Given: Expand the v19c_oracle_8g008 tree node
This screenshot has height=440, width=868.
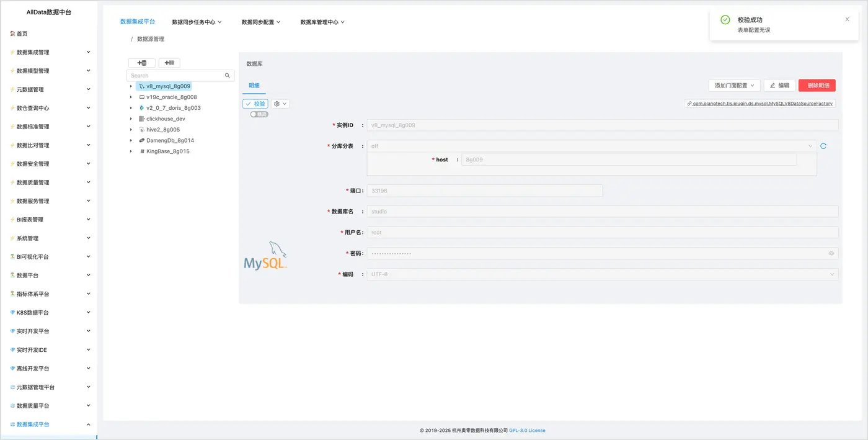Looking at the screenshot, I should (131, 97).
